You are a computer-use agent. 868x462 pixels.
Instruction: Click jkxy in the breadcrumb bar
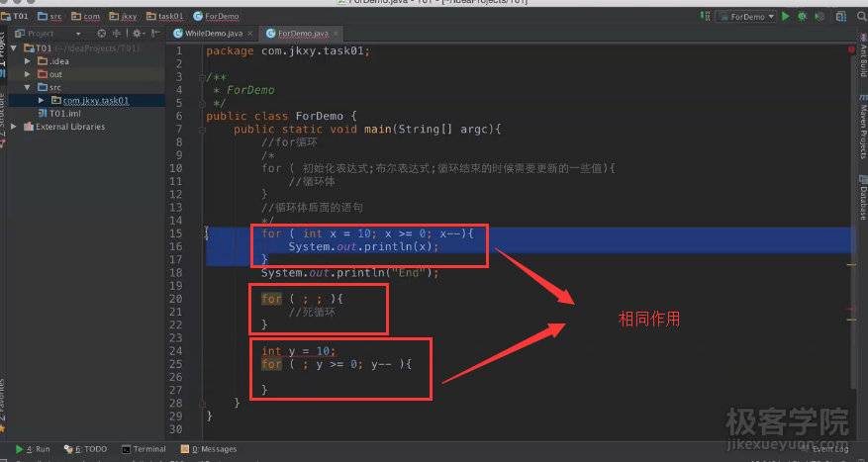point(123,16)
